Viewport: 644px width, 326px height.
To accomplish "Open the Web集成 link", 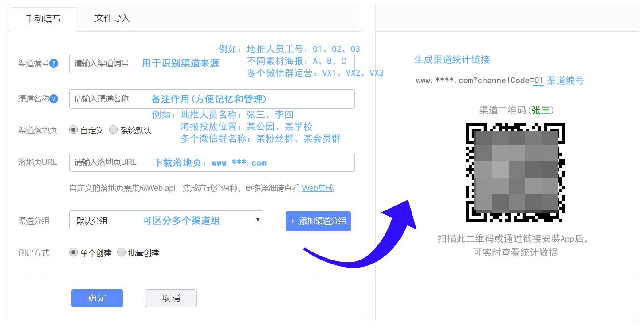I will (318, 188).
